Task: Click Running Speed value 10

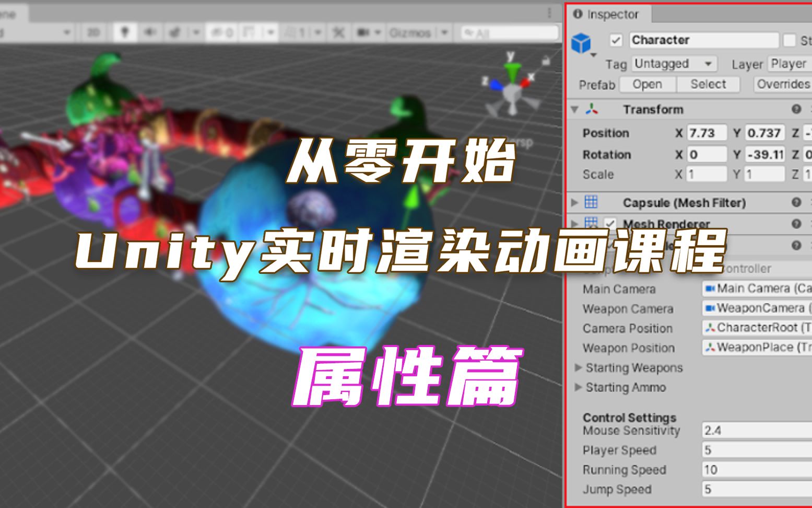Action: coord(757,469)
